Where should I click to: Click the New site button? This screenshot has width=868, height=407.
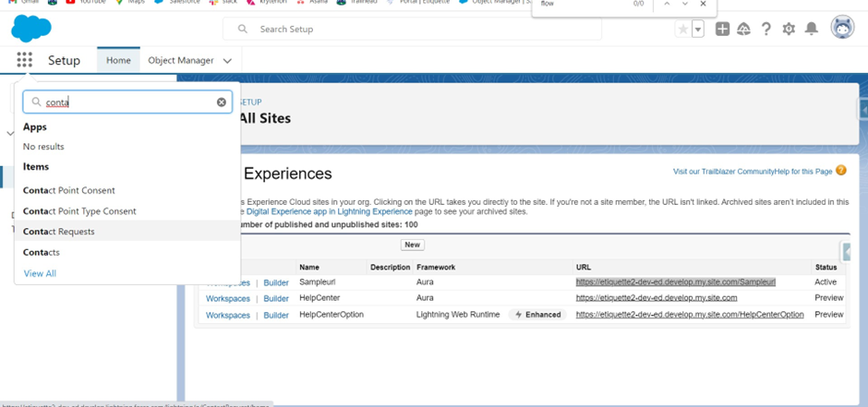point(413,245)
